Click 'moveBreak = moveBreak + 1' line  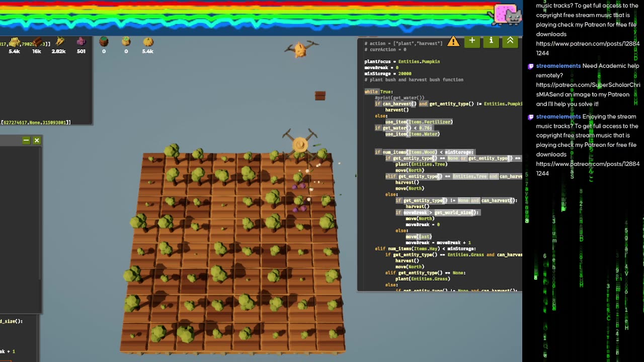[438, 242]
